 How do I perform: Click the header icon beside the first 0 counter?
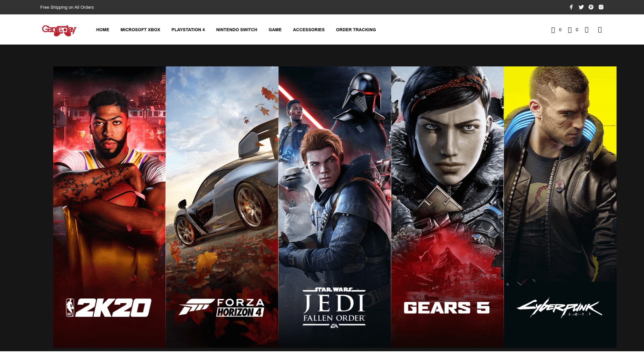pyautogui.click(x=553, y=30)
